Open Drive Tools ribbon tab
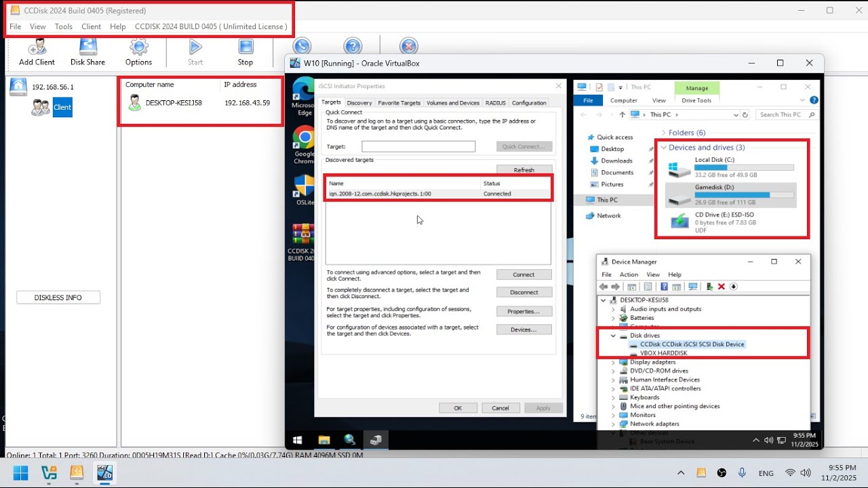The height and width of the screenshot is (488, 868). [696, 100]
